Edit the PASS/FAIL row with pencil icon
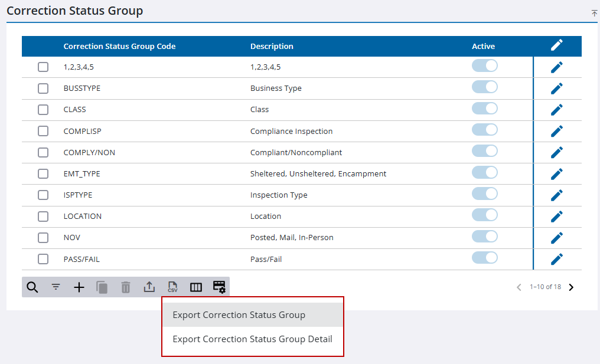Screen dimensions: 600x364 (556, 259)
